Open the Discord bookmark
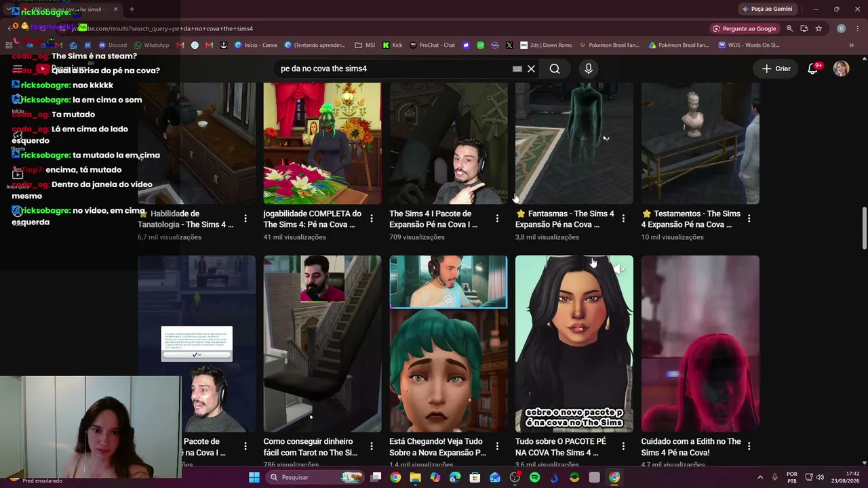 point(113,45)
